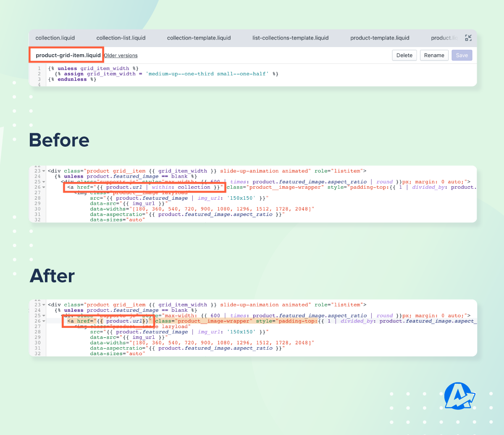Viewport: 504px width, 435px height.
Task: Click the 'div class="product grid__item' line in the Before editor
Action: coord(207,171)
